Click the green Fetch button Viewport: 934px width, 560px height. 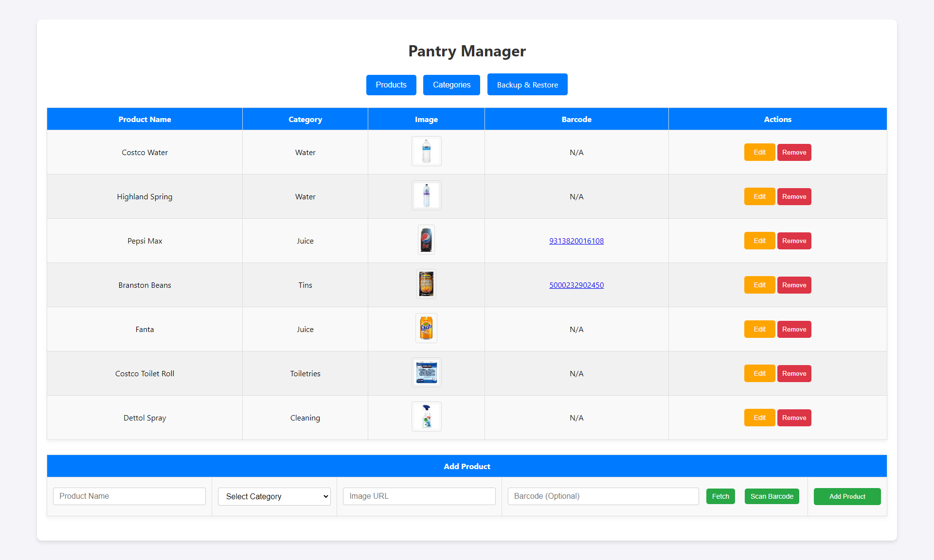[720, 496]
